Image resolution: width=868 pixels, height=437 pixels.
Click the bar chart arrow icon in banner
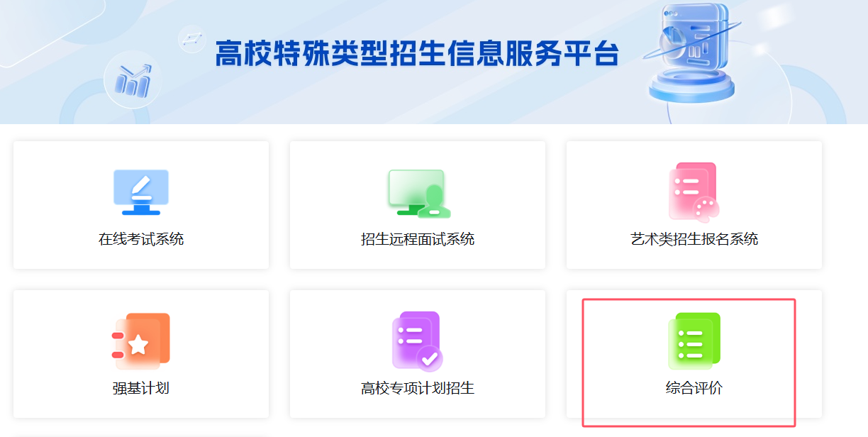[133, 79]
